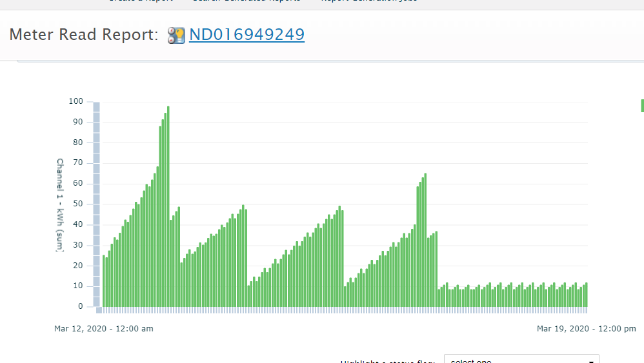Click the tall gray-blue bar at chart's left
This screenshot has width=644, height=363.
(x=96, y=204)
